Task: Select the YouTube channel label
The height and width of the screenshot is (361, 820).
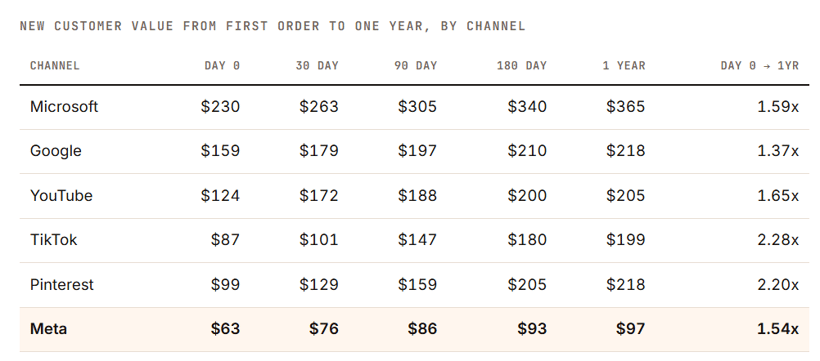Action: tap(61, 196)
